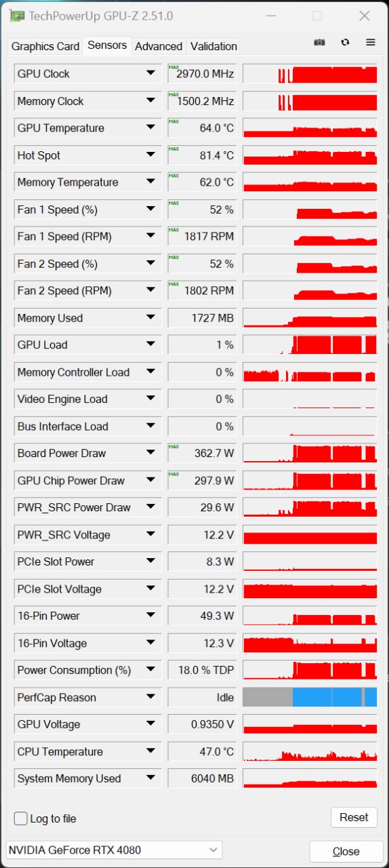Click the MAX indicator on GPU Clock value

click(x=173, y=66)
